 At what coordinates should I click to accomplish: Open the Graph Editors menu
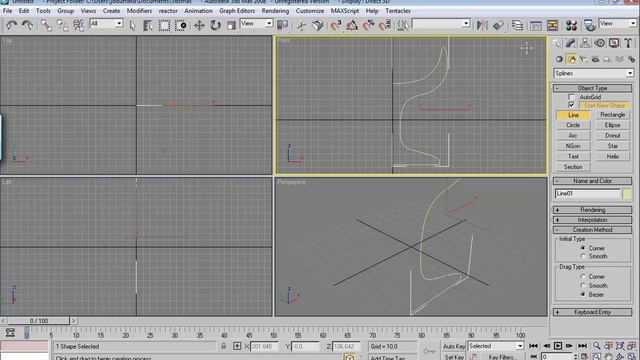point(237,11)
